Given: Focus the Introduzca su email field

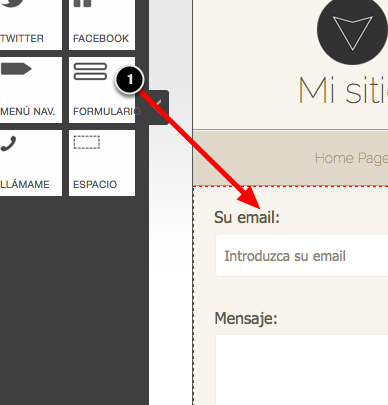Looking at the screenshot, I should [x=302, y=255].
